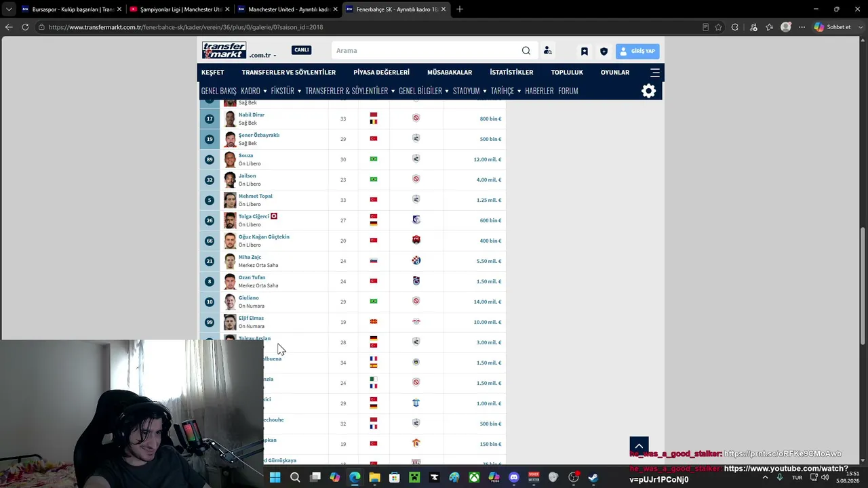The height and width of the screenshot is (488, 868).
Task: Open the Transfermarkt logo home link
Action: click(224, 50)
